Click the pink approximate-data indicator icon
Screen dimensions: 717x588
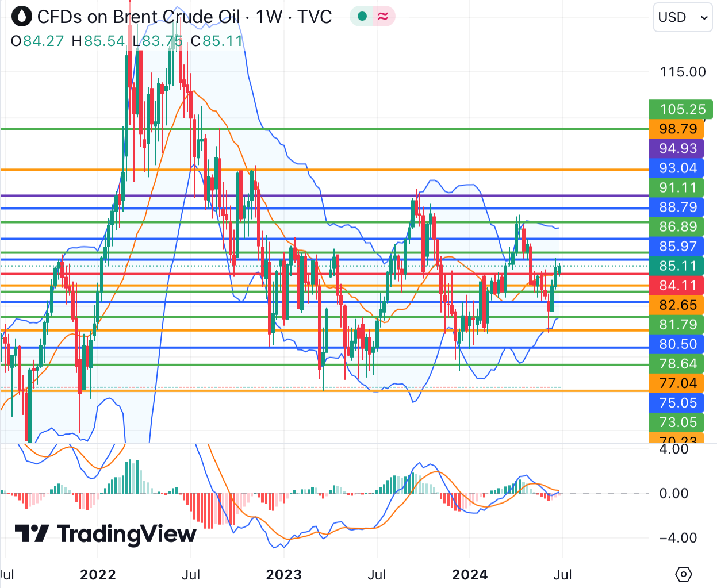point(383,17)
